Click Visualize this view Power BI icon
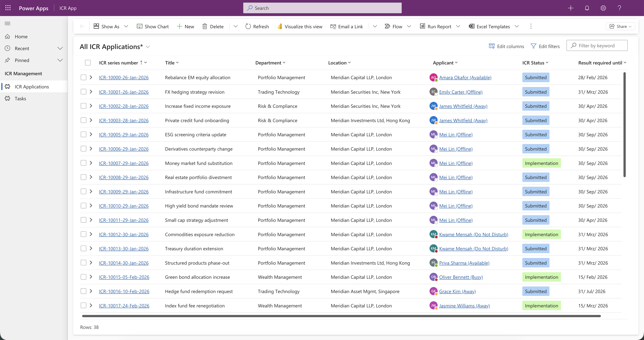This screenshot has height=340, width=644. pyautogui.click(x=280, y=26)
